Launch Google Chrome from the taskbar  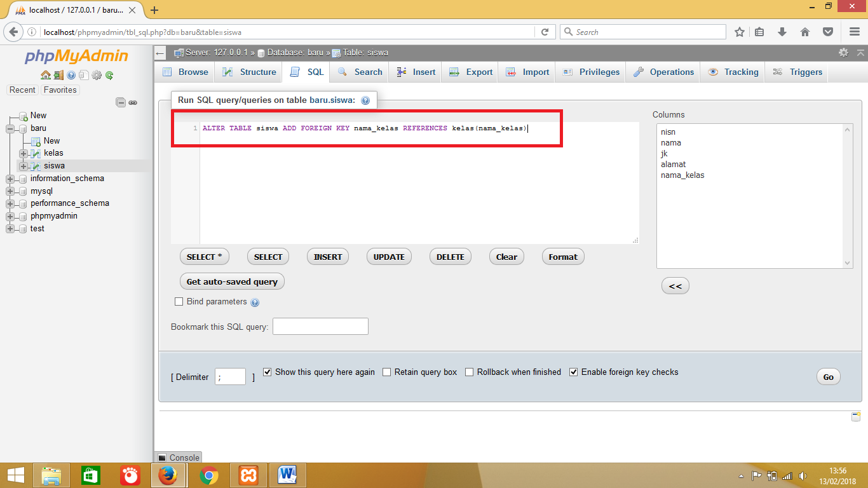[208, 475]
